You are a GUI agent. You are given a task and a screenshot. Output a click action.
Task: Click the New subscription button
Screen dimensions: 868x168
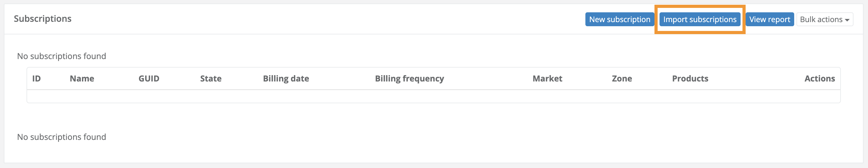619,20
